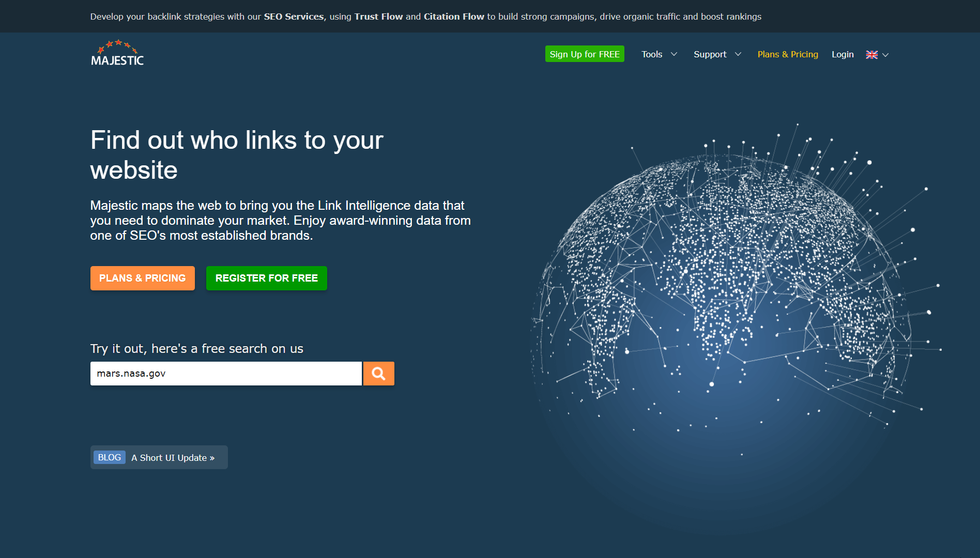This screenshot has height=558, width=980.
Task: Click the REGISTER FOR FREE button
Action: pyautogui.click(x=267, y=278)
